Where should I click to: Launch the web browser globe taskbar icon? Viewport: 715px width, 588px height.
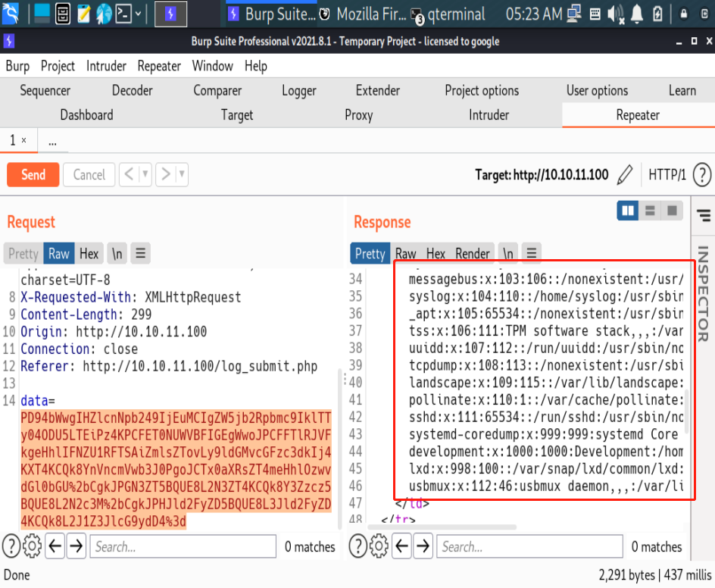pos(104,14)
